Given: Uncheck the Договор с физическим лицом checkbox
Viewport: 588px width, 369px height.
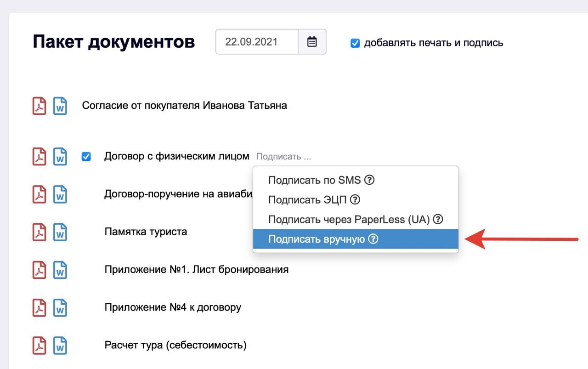Looking at the screenshot, I should tap(86, 157).
